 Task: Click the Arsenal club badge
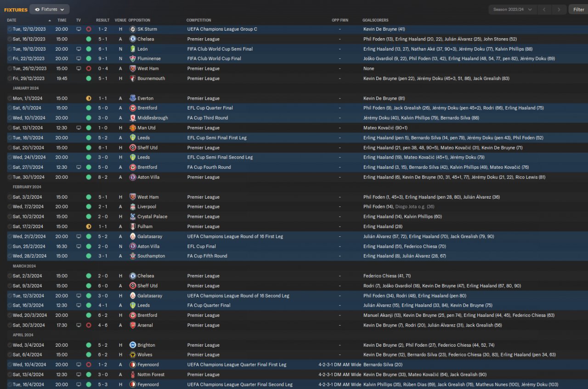(x=133, y=325)
